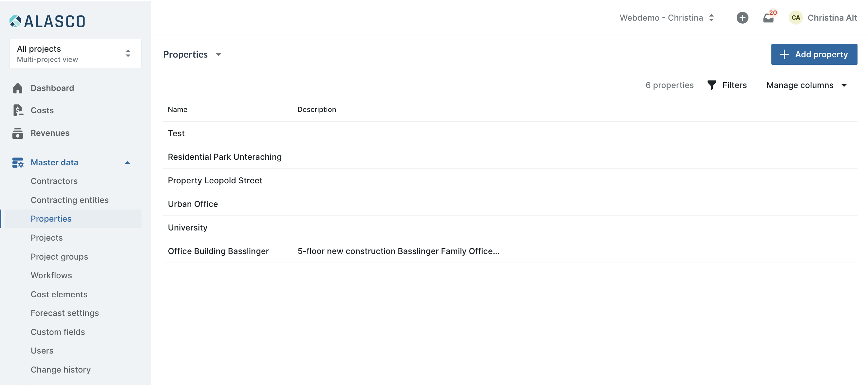Click the Costs invoice icon
The height and width of the screenshot is (385, 868).
(18, 110)
